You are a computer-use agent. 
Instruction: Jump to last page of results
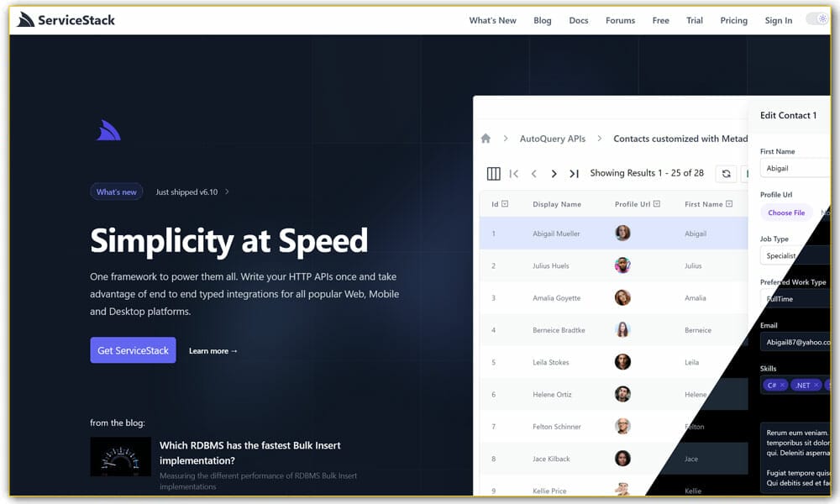point(574,174)
